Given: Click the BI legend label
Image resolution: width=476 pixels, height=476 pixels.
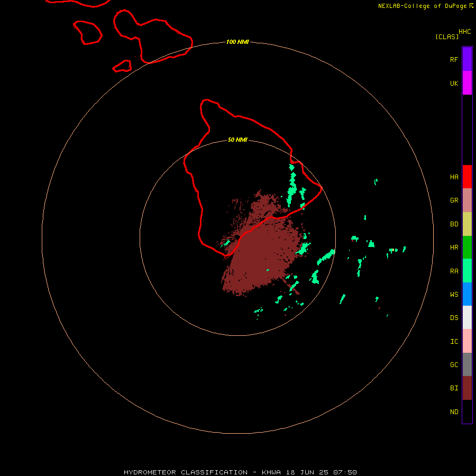Looking at the screenshot, I should tap(454, 388).
